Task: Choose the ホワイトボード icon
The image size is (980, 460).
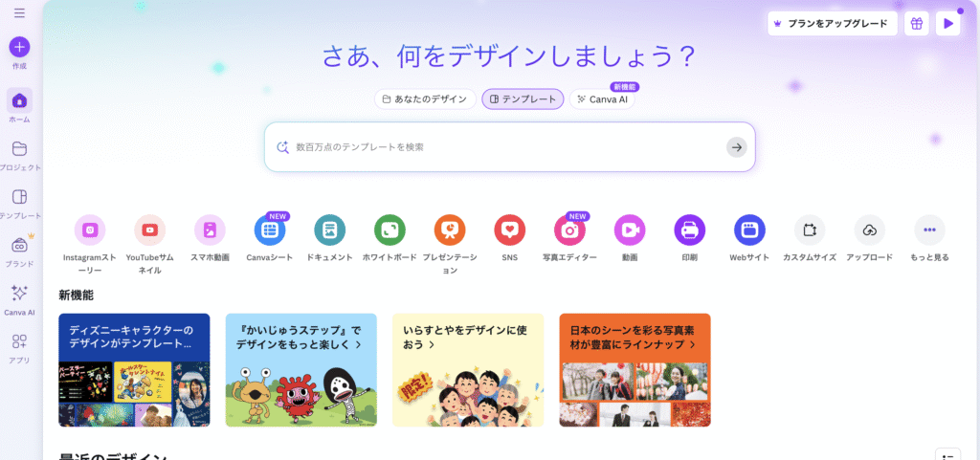Action: pos(390,230)
